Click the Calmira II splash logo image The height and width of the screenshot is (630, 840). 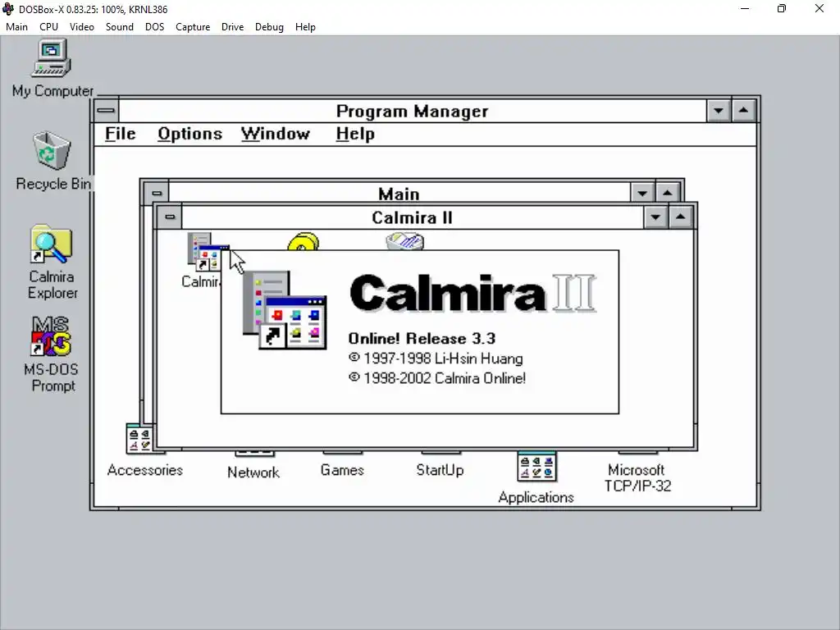click(285, 310)
